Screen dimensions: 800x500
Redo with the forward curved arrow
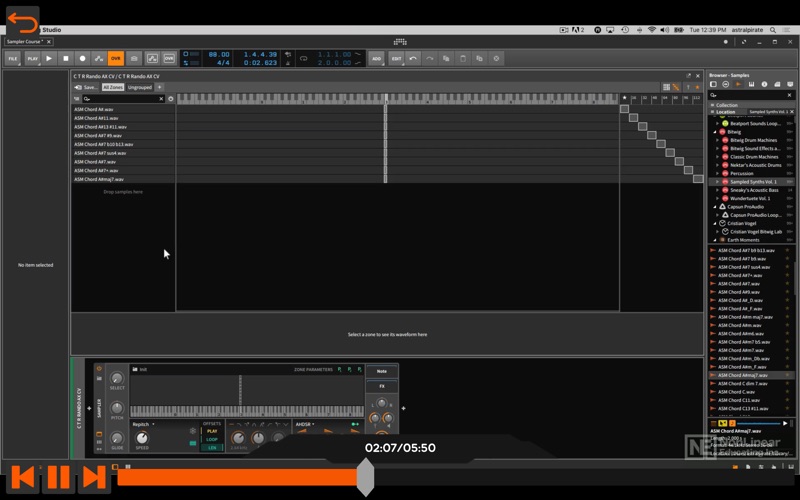430,59
